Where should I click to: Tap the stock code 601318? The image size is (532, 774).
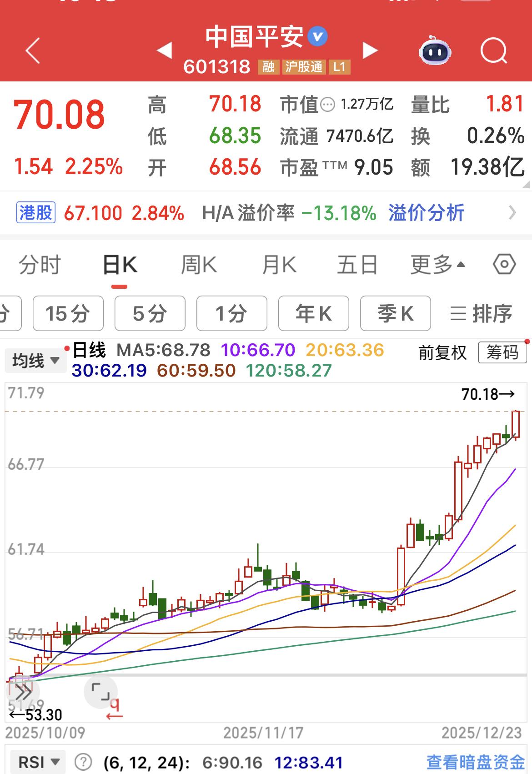[x=217, y=67]
